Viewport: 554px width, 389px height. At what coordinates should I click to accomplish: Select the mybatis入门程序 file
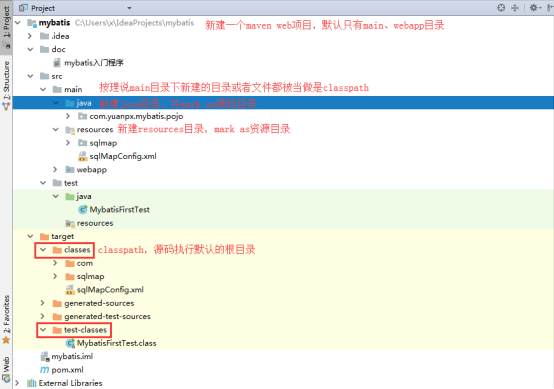(x=94, y=63)
